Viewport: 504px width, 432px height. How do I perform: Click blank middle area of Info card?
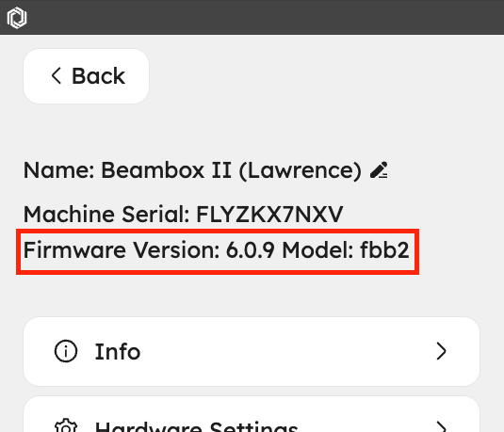pyautogui.click(x=286, y=351)
